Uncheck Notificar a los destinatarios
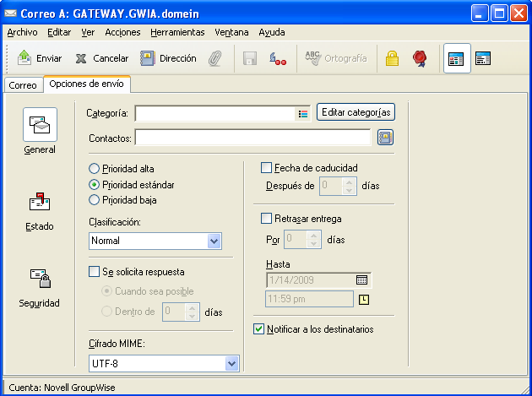Screen dimensions: 532x396 (x=258, y=328)
